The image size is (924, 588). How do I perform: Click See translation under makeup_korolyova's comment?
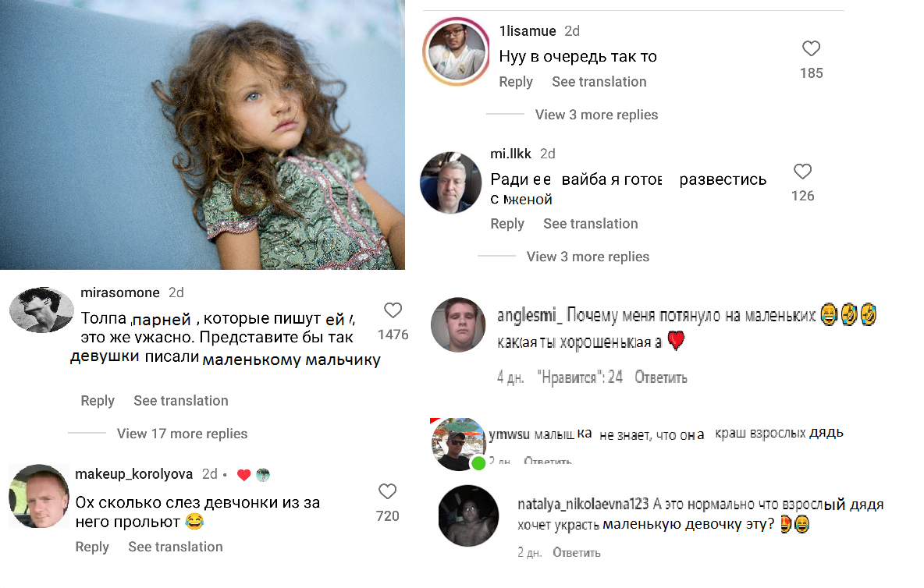click(x=176, y=547)
